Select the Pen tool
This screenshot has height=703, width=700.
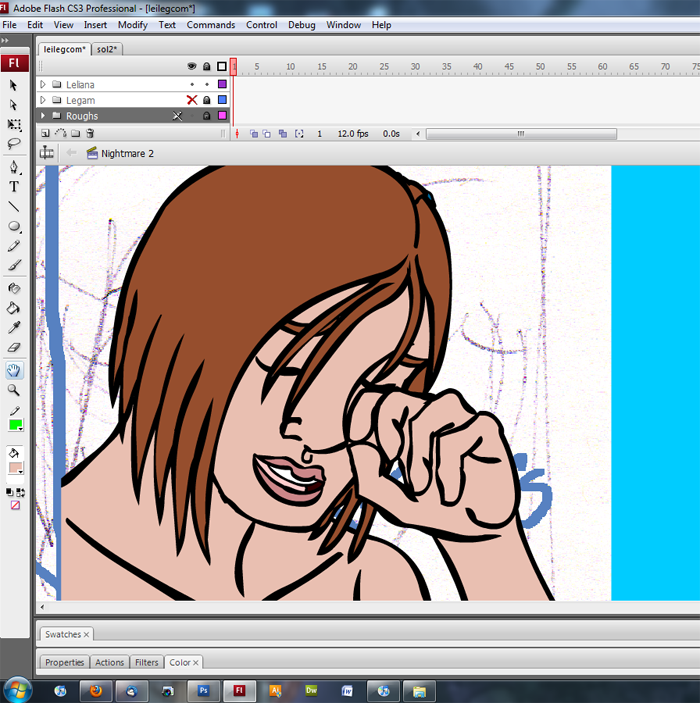click(14, 166)
